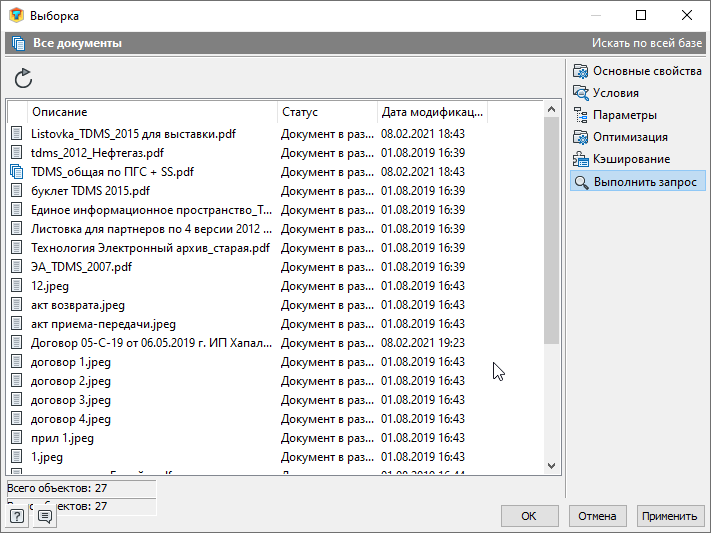Screen dimensions: 711x533
Task: Click the Кэширование icon
Action: pos(580,160)
